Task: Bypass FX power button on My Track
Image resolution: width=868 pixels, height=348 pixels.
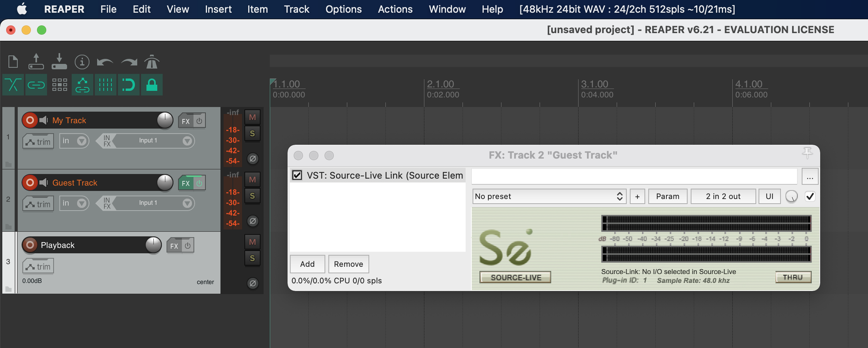Action: coord(199,121)
